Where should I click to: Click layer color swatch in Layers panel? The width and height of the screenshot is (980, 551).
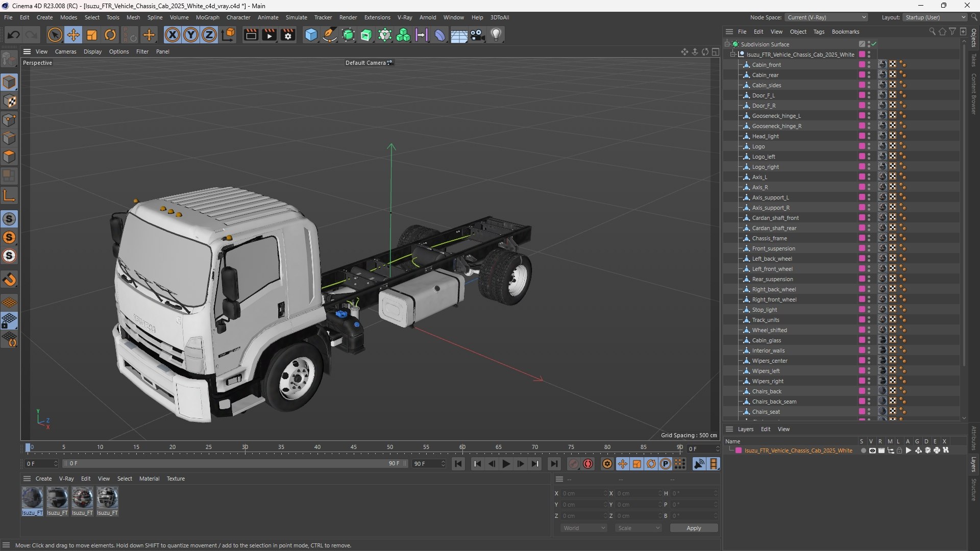[x=738, y=450]
